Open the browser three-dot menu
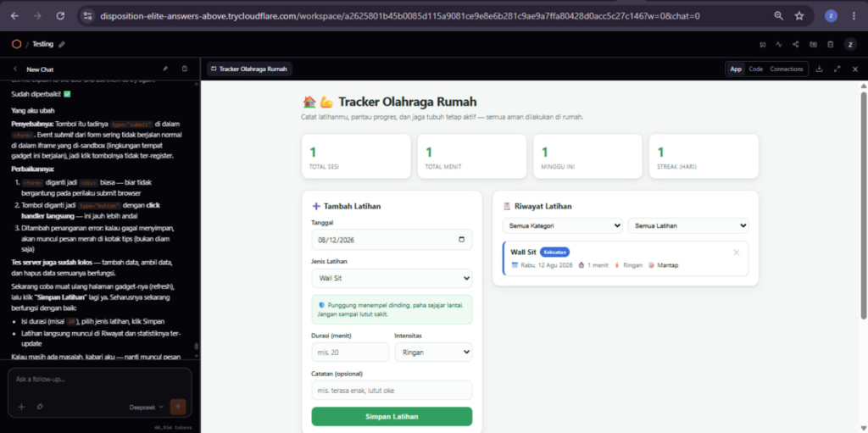 (x=854, y=16)
